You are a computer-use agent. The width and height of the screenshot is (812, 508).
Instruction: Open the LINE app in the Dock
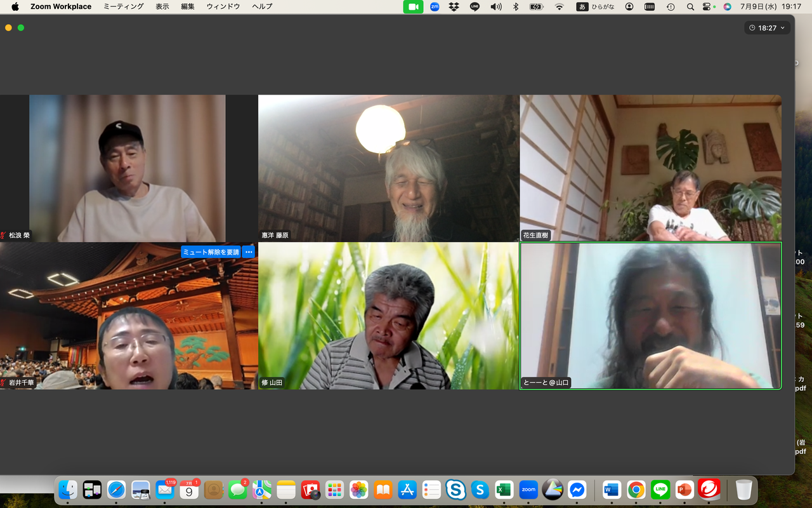[660, 490]
